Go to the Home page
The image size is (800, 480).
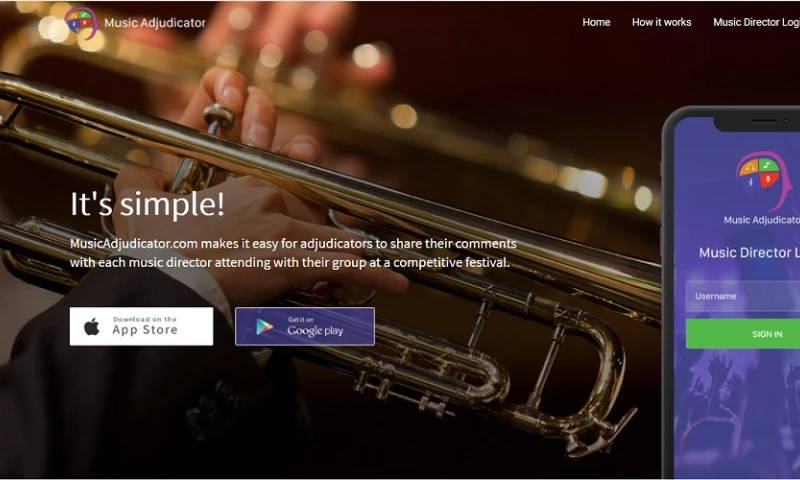pyautogui.click(x=596, y=22)
